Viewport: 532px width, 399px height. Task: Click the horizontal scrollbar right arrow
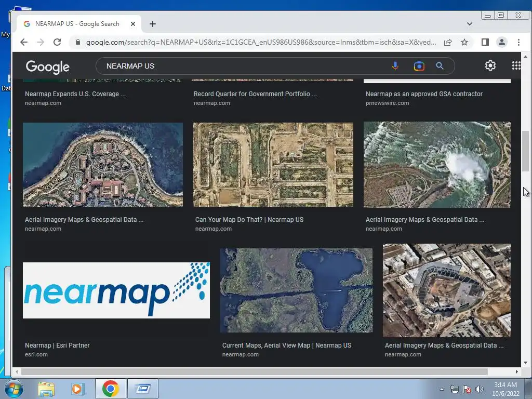tap(517, 372)
